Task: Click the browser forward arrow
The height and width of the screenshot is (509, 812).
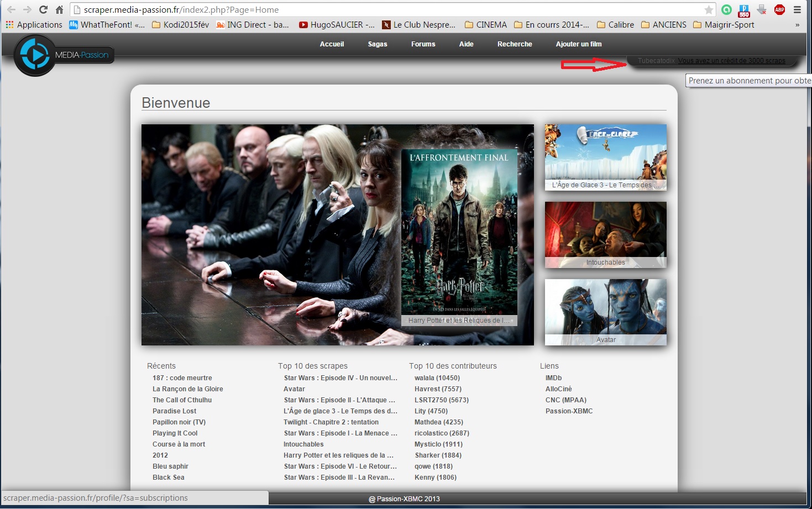Action: (27, 9)
